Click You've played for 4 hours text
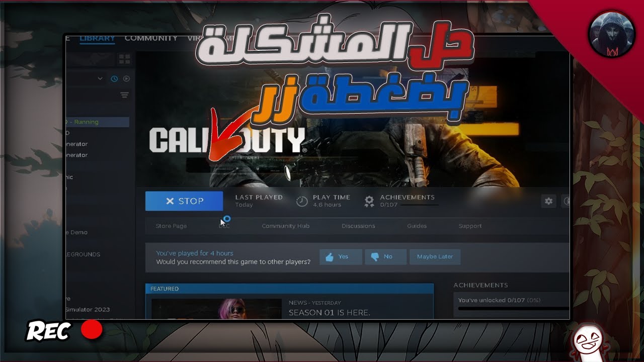 [x=194, y=253]
